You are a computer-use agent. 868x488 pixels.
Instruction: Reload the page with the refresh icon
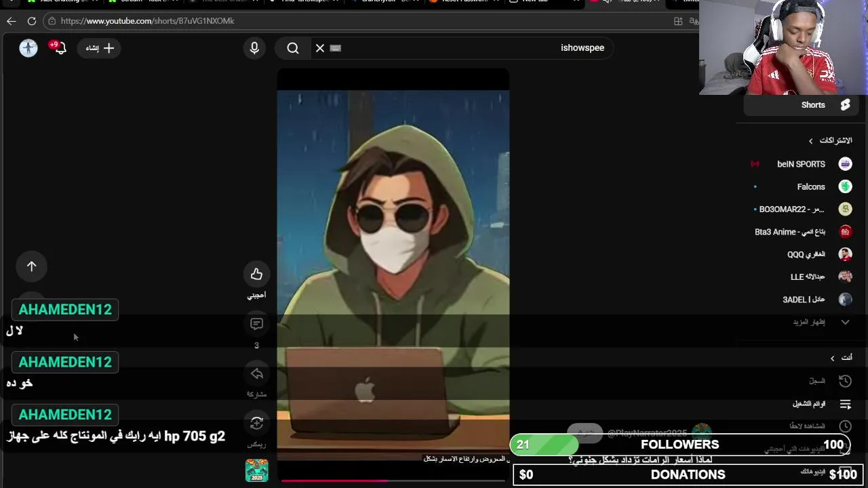[x=32, y=21]
